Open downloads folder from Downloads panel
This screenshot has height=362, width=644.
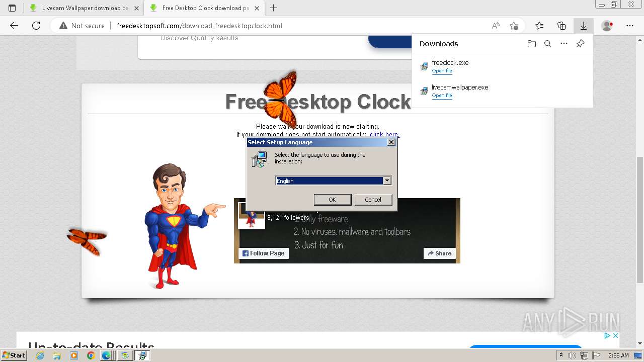click(x=532, y=44)
